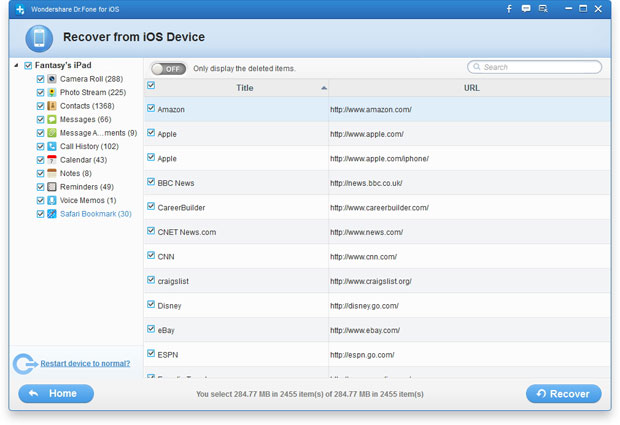Select the Photo Stream sunflower icon
Screen dimensions: 620x425
pyautogui.click(x=52, y=92)
